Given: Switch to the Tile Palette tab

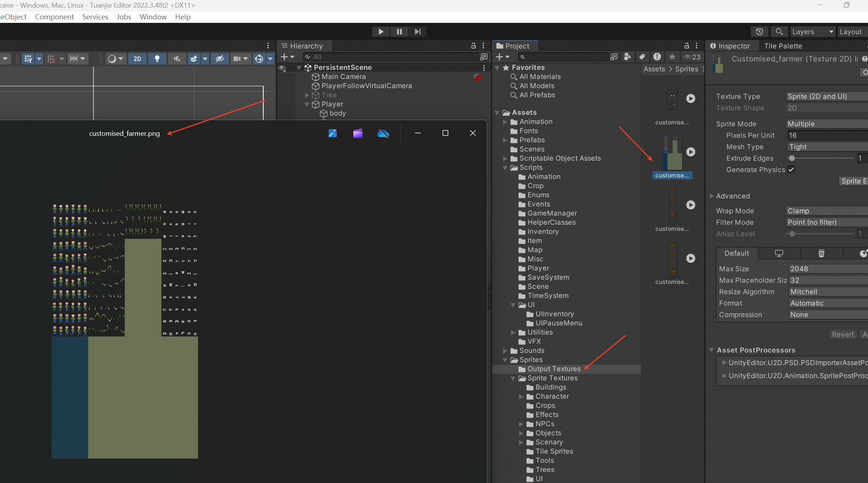Looking at the screenshot, I should point(783,46).
